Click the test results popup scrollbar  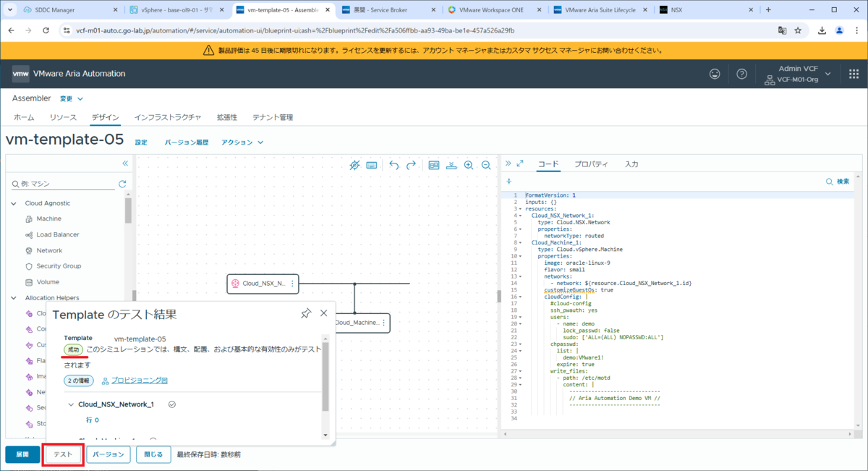(x=325, y=376)
